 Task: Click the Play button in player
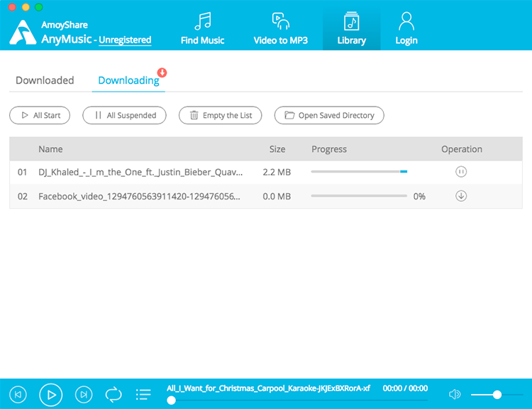51,395
